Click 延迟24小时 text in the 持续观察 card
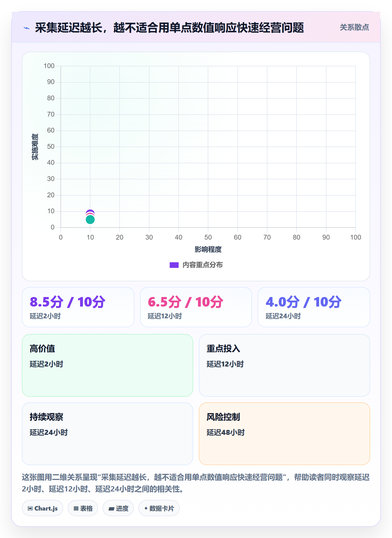The width and height of the screenshot is (392, 538). [49, 432]
